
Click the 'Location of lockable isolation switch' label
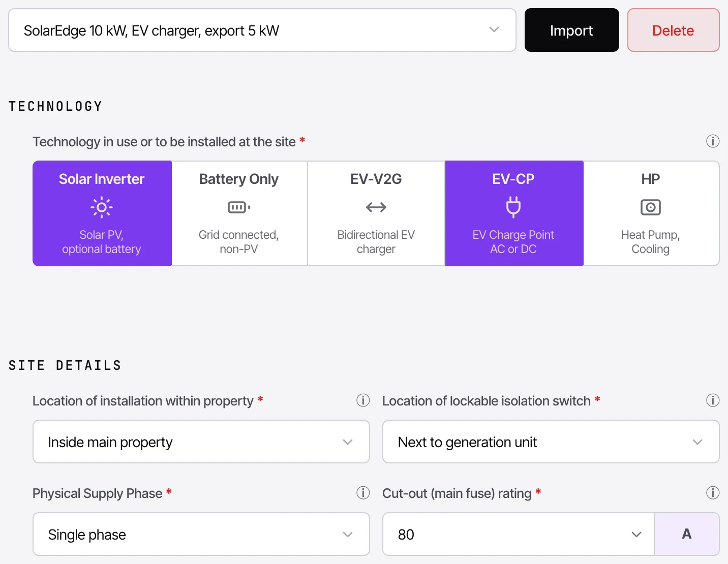[x=487, y=401]
